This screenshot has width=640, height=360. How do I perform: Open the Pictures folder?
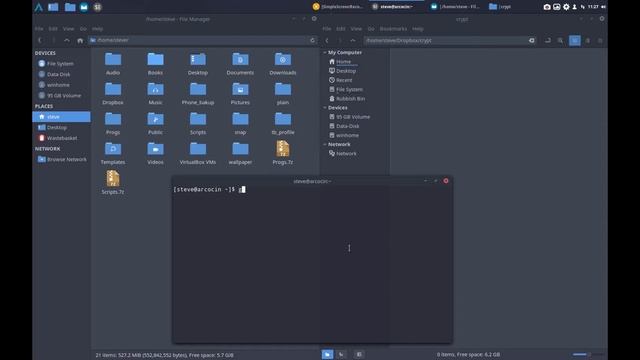click(240, 93)
